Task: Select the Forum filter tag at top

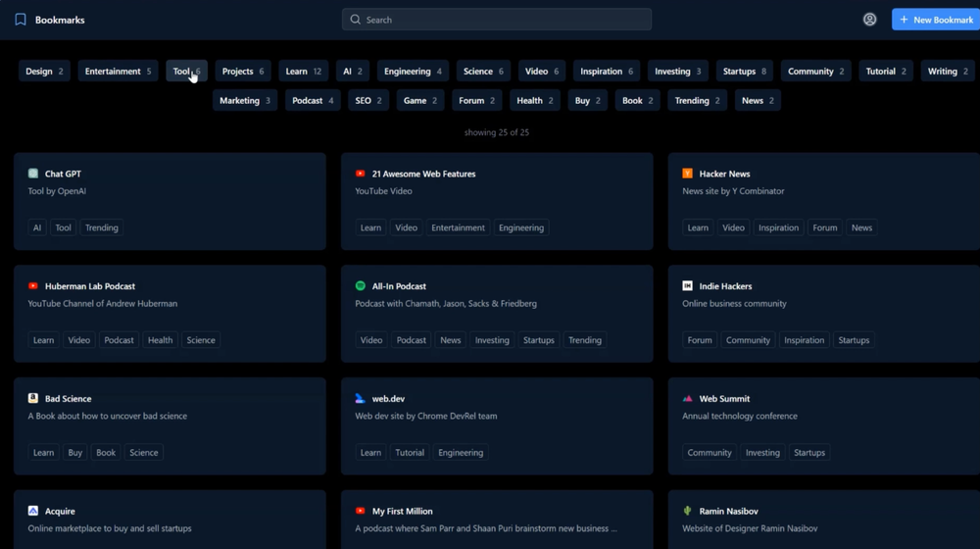Action: click(476, 101)
